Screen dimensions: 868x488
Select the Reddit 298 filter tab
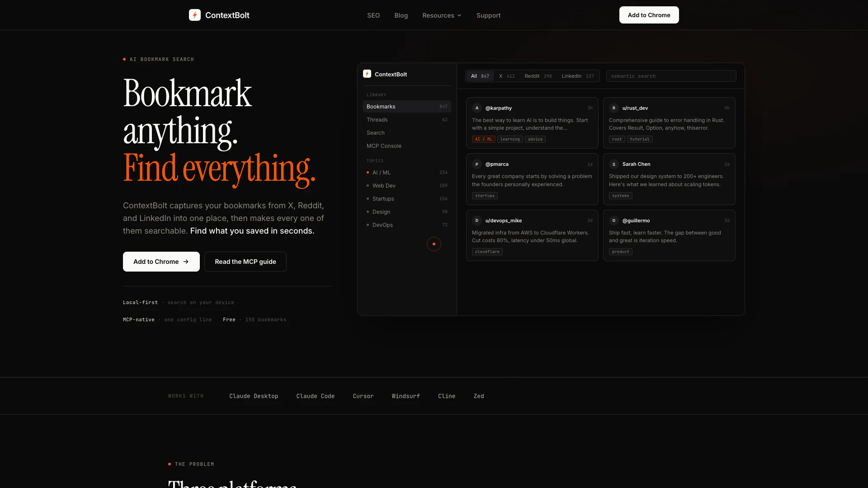coord(538,76)
